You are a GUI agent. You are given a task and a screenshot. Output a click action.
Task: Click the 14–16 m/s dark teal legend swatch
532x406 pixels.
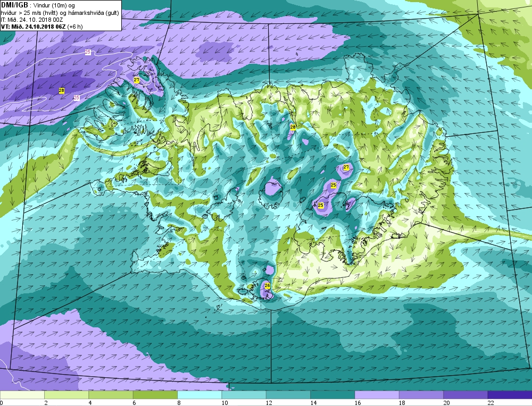[x=332, y=395]
